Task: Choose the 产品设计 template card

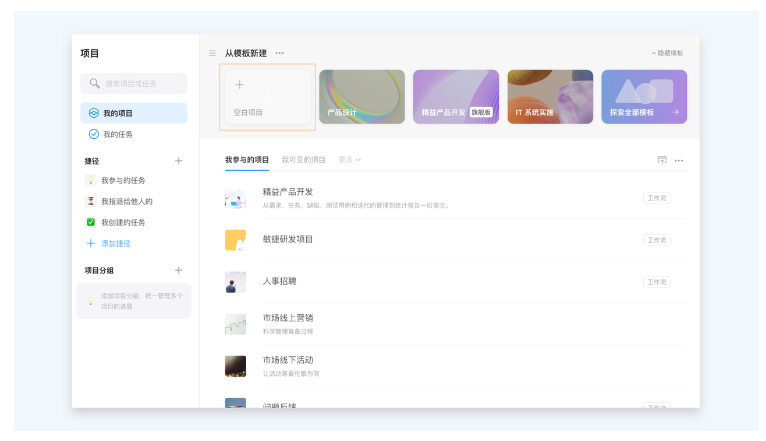Action: (362, 97)
